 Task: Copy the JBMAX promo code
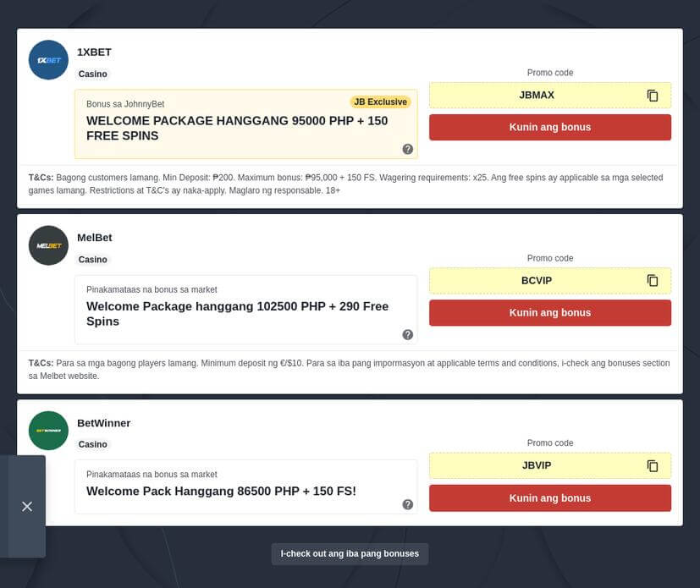(x=653, y=96)
